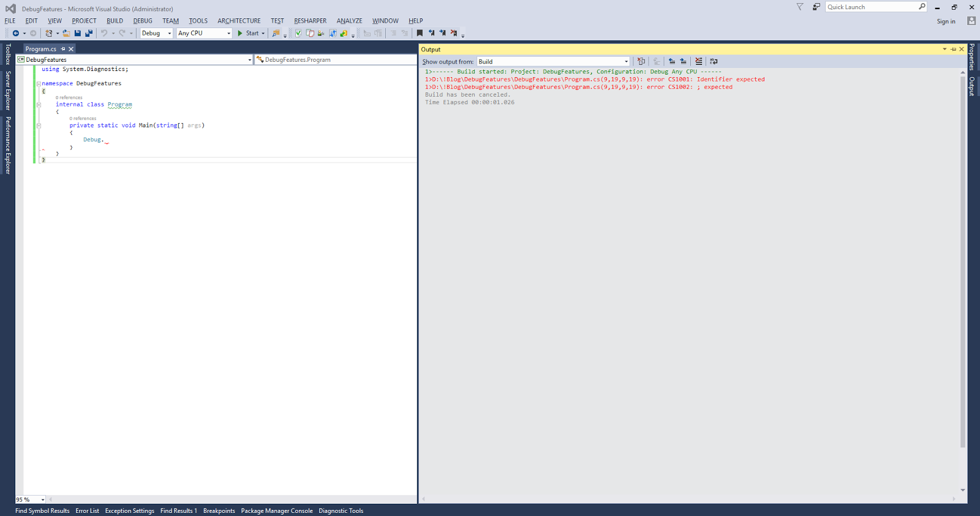Go to Next Message in Output toolbar
The image size is (980, 516).
683,61
